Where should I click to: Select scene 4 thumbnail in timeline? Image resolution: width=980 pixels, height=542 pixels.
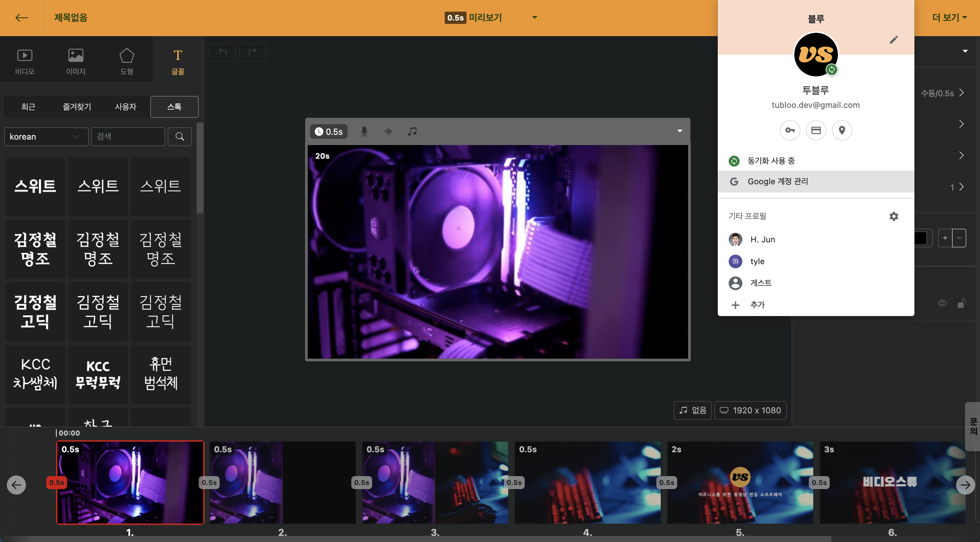(587, 482)
